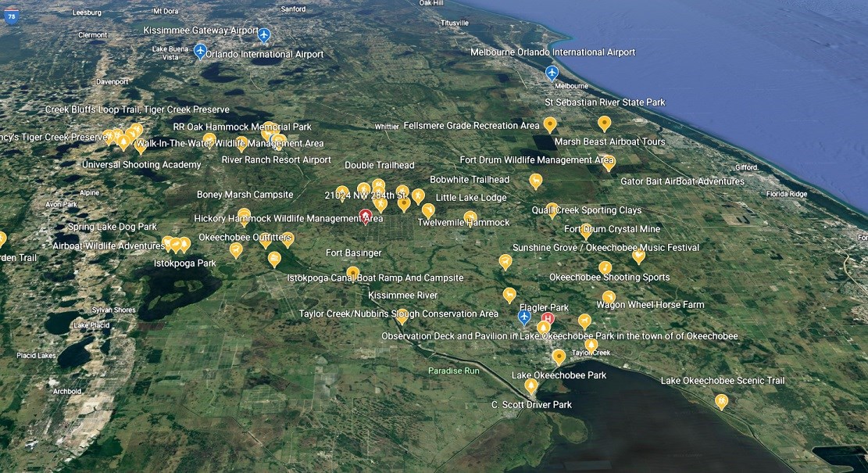Select the Clermont town label

[x=93, y=35]
